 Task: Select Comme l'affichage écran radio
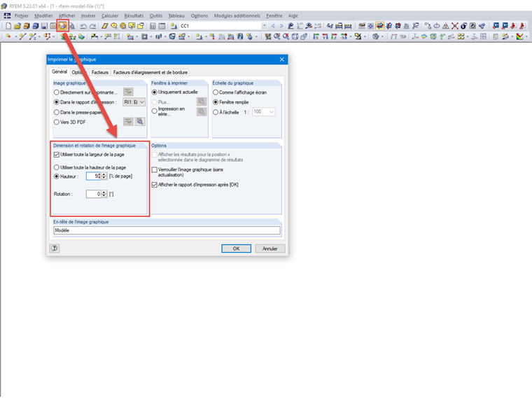(216, 92)
